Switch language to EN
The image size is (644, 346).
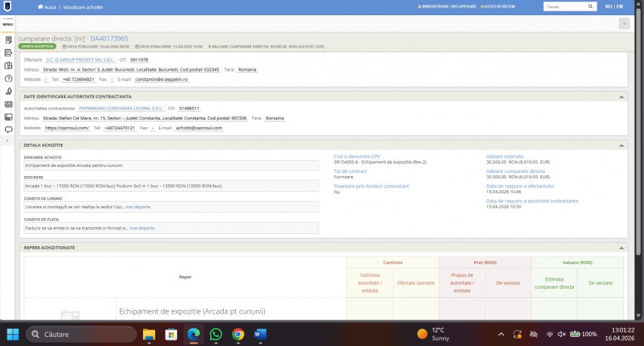point(619,6)
